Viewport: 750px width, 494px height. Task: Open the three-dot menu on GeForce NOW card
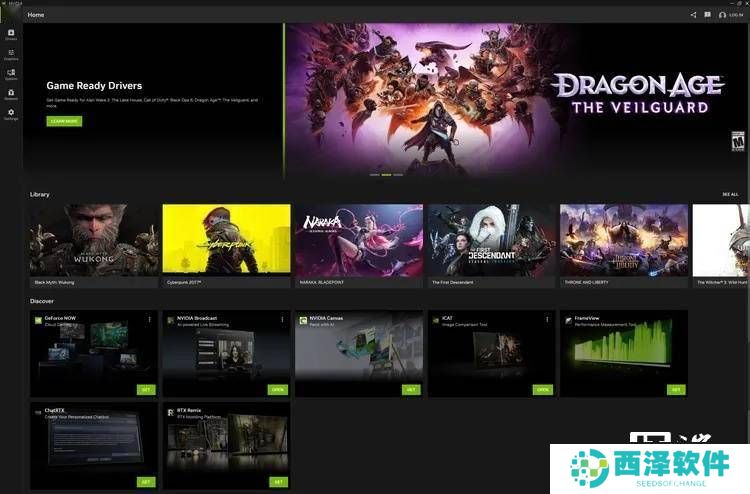coord(150,319)
